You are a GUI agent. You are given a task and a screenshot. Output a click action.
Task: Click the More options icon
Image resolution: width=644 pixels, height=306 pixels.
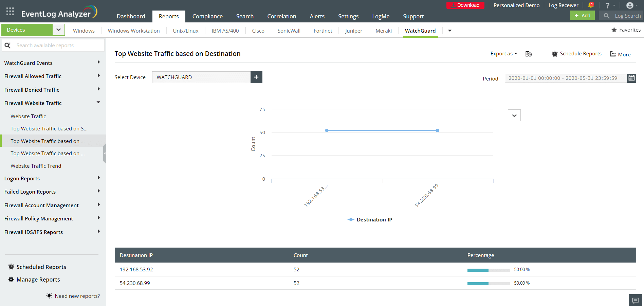[x=613, y=54]
